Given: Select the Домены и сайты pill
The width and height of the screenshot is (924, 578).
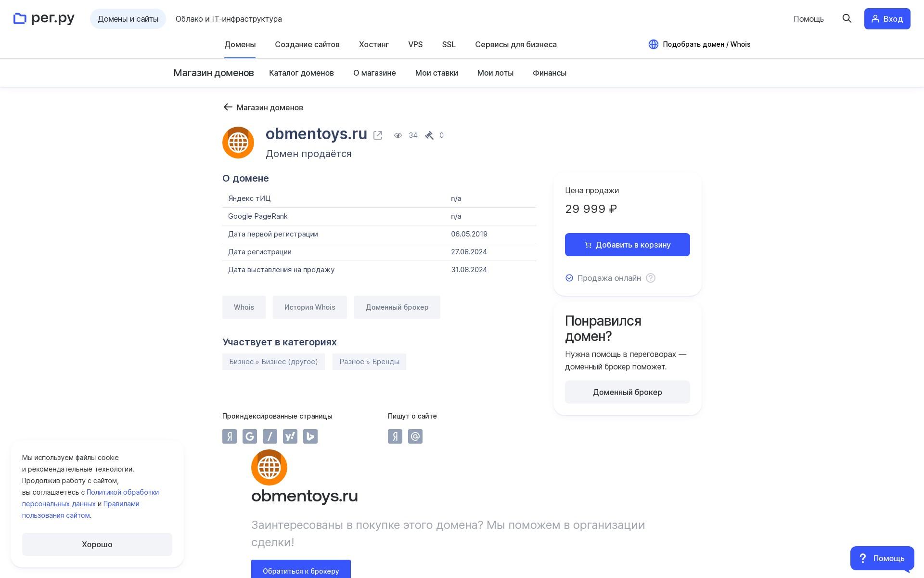Looking at the screenshot, I should [128, 19].
